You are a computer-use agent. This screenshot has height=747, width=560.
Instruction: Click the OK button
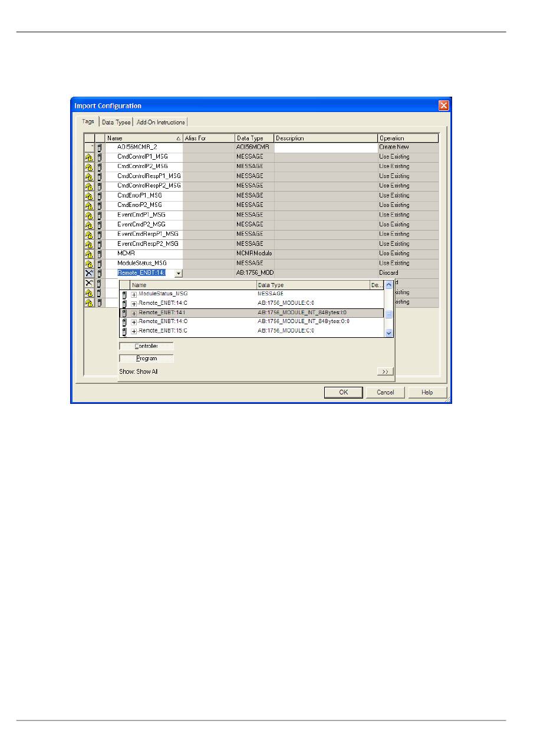(x=343, y=392)
